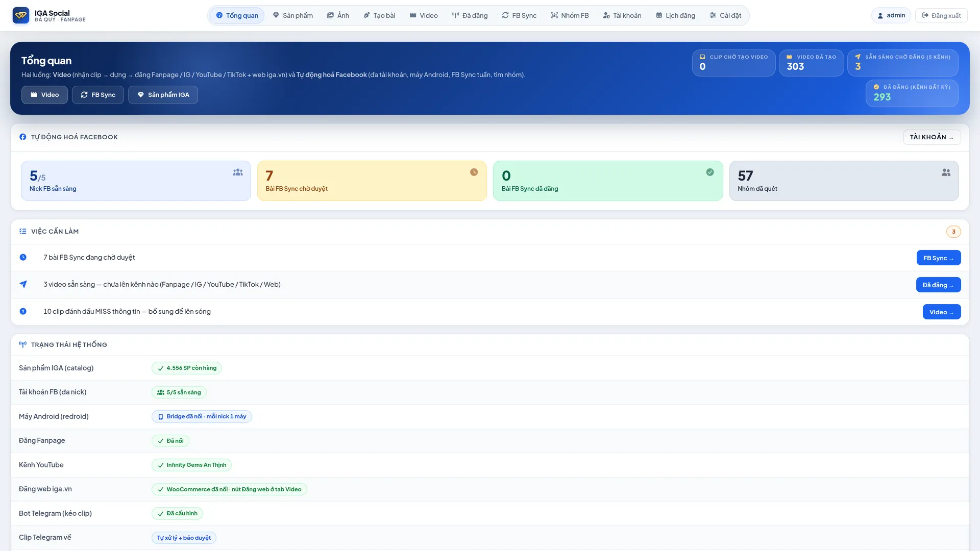
Task: Click the paper plane icon beside 3 video sẵn sàng
Action: (x=23, y=284)
